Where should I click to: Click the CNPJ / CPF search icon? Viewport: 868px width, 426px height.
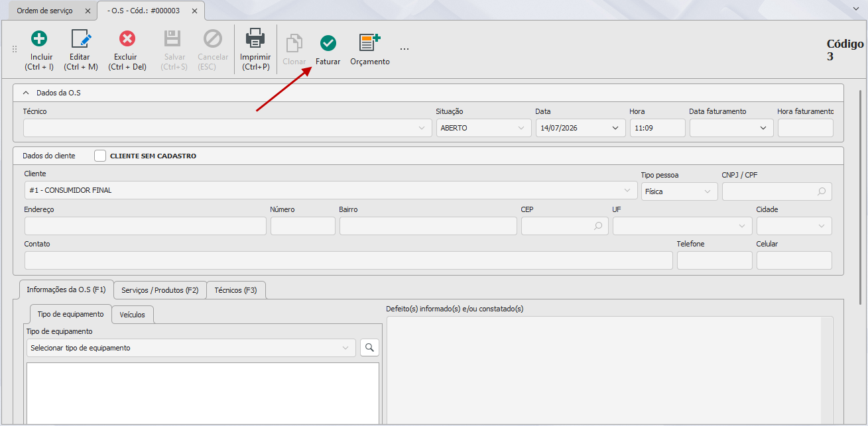[822, 191]
